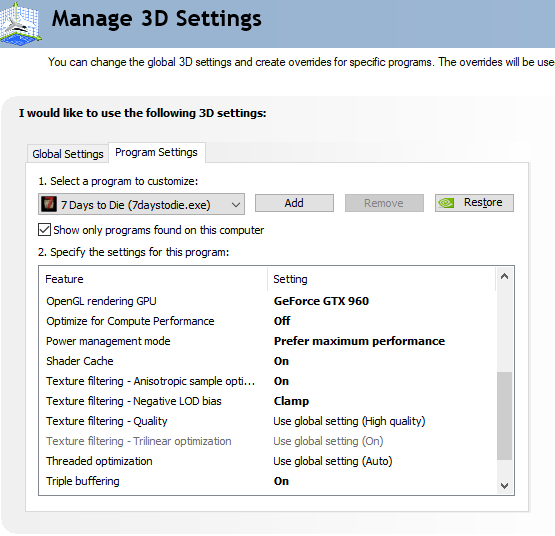The width and height of the screenshot is (555, 536).
Task: Click the settings list scrollbar thumb
Action: 504,416
